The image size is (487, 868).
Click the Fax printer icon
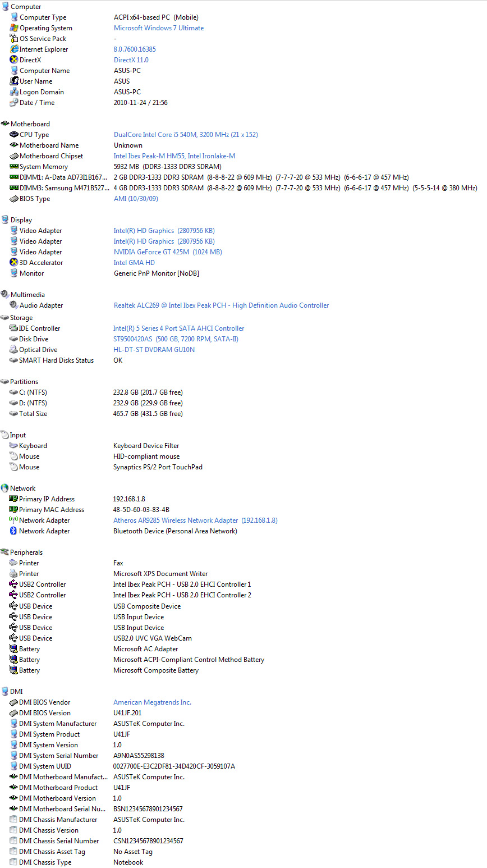(x=13, y=563)
